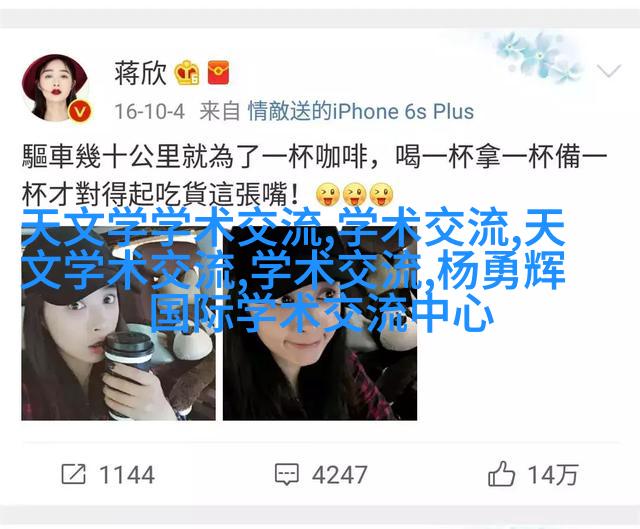Tap the last tongue-out emoji
Screen dimensions: 640x529
click(x=381, y=194)
